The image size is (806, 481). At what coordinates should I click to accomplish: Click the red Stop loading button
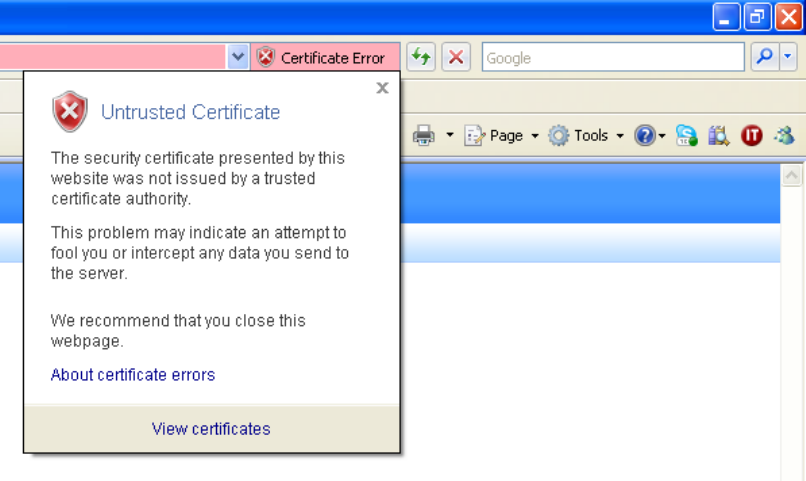tap(456, 57)
